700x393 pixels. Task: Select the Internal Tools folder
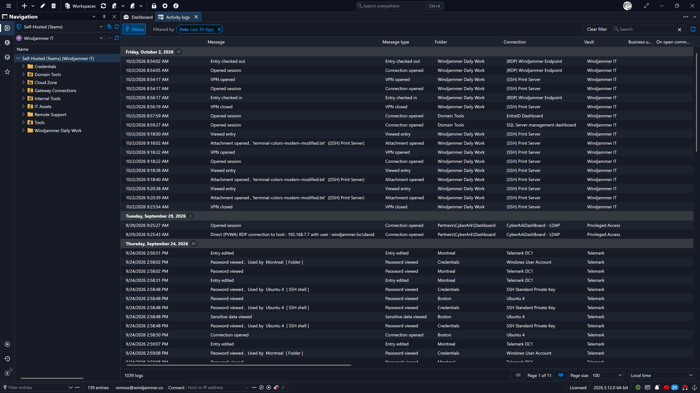click(x=47, y=99)
